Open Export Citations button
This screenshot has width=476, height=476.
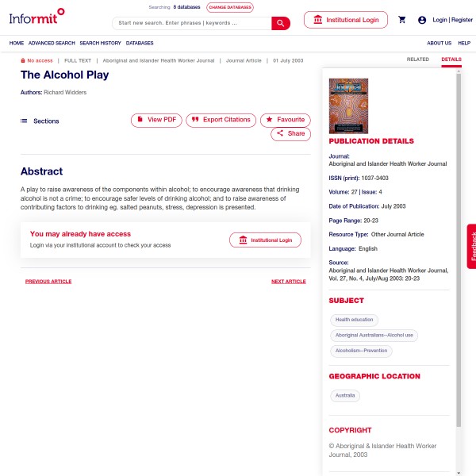click(221, 121)
